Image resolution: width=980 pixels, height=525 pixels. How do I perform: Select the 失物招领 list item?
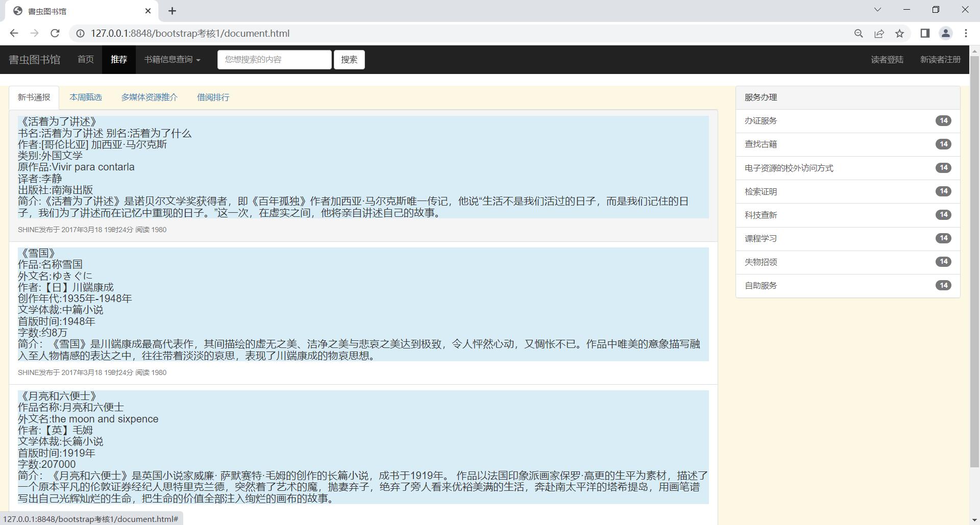tap(848, 262)
